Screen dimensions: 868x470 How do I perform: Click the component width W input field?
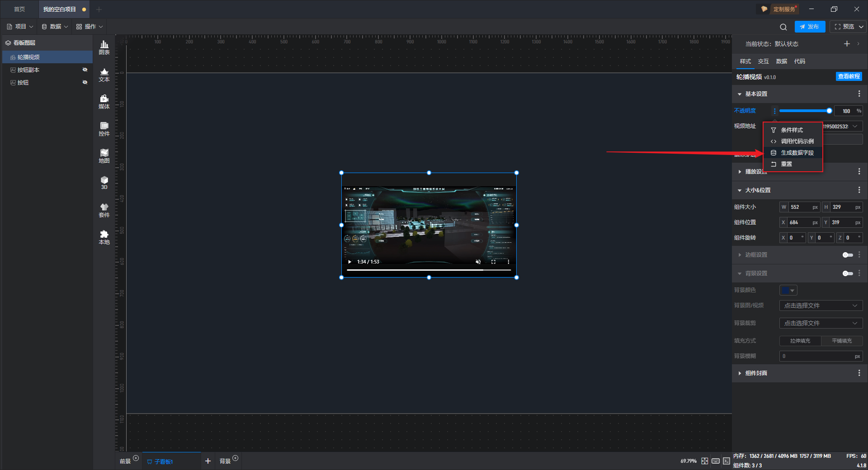[x=800, y=207]
